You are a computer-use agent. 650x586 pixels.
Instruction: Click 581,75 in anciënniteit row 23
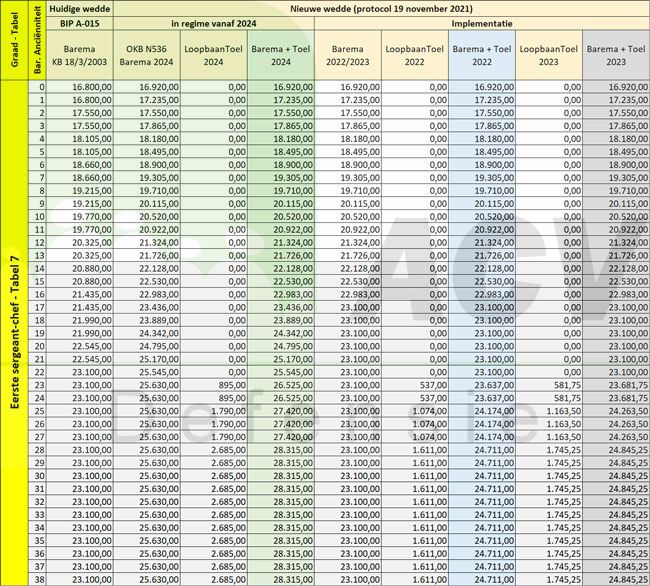[549, 385]
